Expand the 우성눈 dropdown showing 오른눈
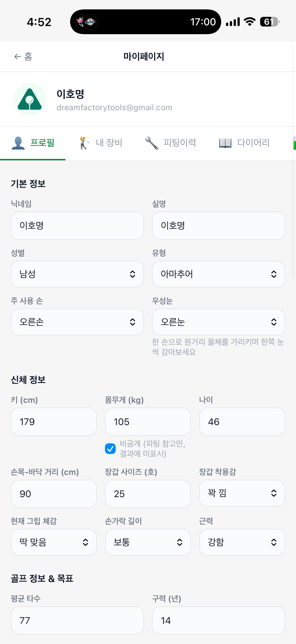 (219, 322)
